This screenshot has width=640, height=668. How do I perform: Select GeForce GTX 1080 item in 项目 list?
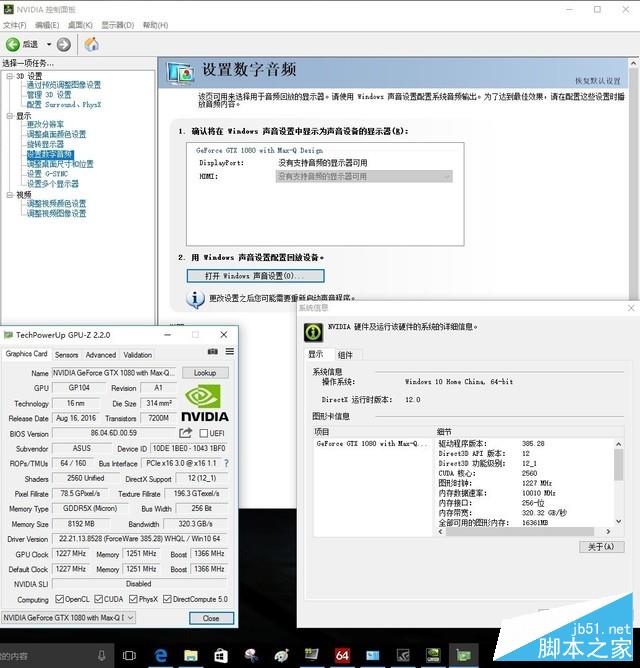click(372, 443)
